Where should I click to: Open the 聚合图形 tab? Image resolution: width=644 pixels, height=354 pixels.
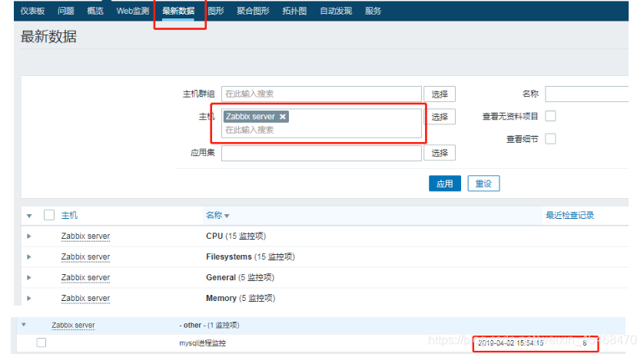(253, 11)
